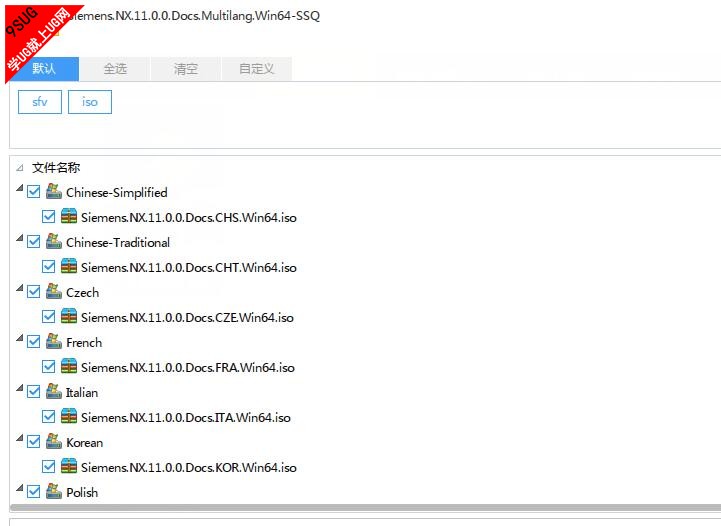The width and height of the screenshot is (721, 526).
Task: Switch to the 全选 tab
Action: (115, 69)
